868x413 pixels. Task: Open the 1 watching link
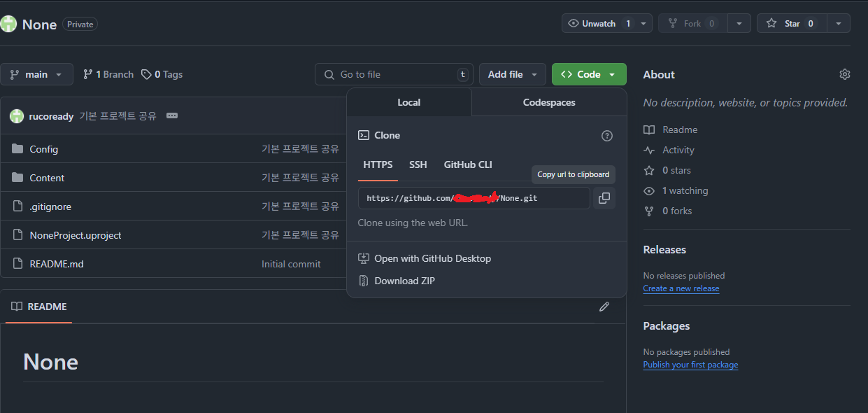pyautogui.click(x=685, y=190)
